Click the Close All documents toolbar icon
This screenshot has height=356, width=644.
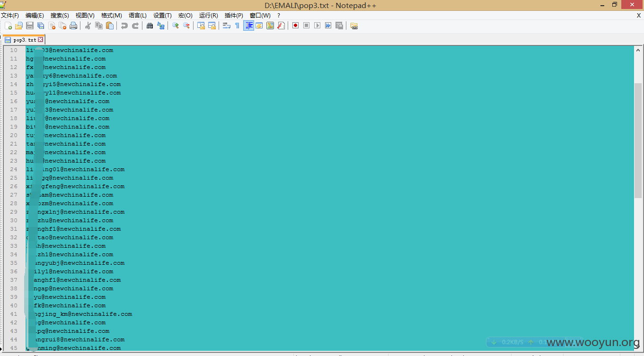pyautogui.click(x=62, y=26)
